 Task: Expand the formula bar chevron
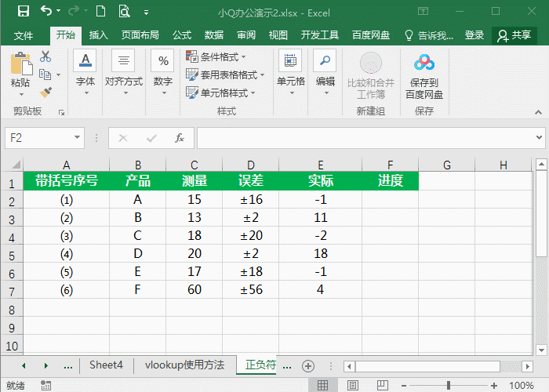click(x=540, y=137)
